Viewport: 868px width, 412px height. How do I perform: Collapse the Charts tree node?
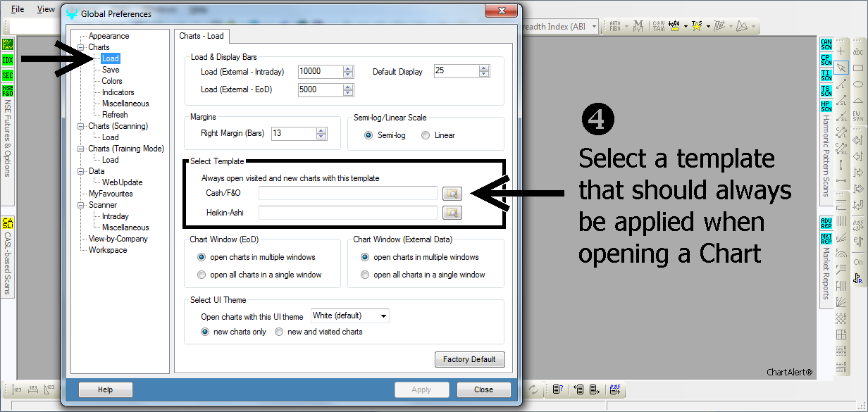pos(82,47)
